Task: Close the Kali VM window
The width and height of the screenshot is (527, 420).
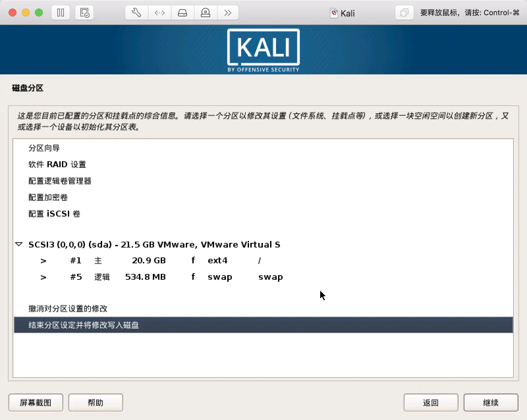Action: tap(13, 13)
